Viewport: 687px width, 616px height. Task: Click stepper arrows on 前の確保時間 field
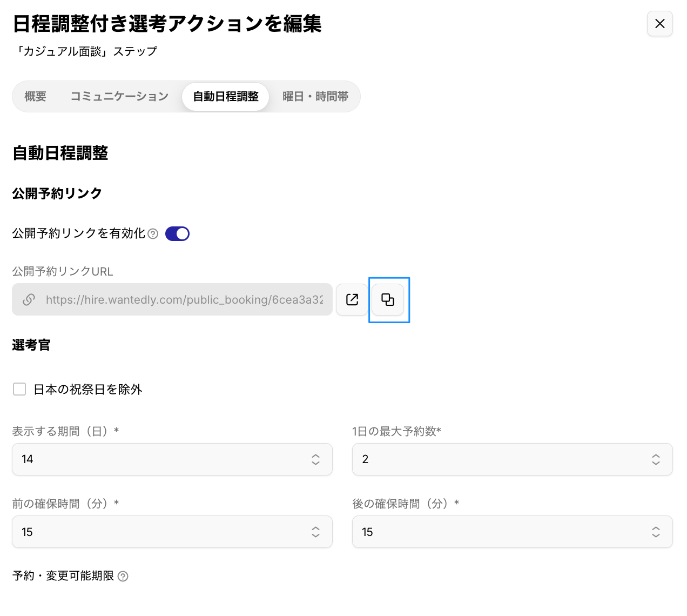click(x=315, y=532)
